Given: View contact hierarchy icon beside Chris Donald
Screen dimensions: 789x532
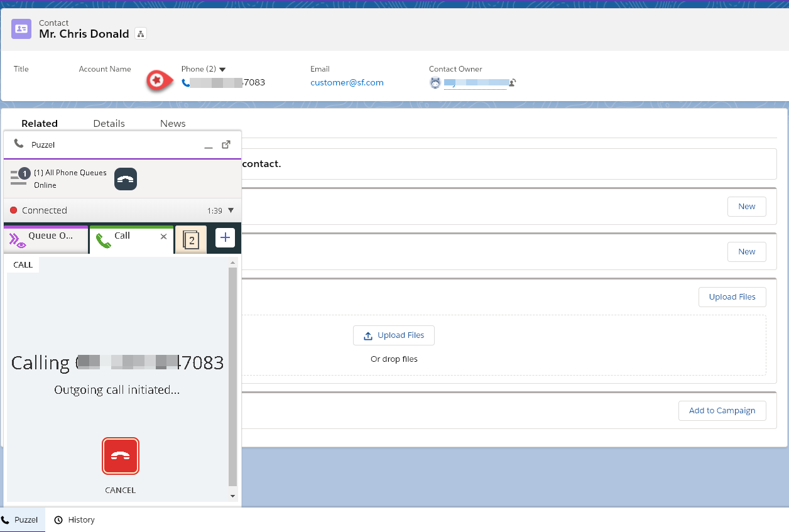Looking at the screenshot, I should tap(141, 34).
